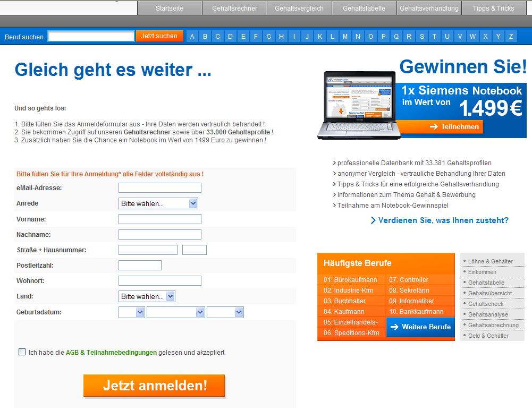The image size is (532, 410).
Task: Choose the letter S index tile
Action: point(421,37)
